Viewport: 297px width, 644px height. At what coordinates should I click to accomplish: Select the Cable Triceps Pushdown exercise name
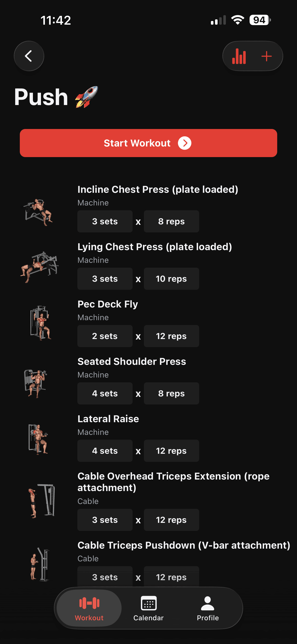coord(184,545)
